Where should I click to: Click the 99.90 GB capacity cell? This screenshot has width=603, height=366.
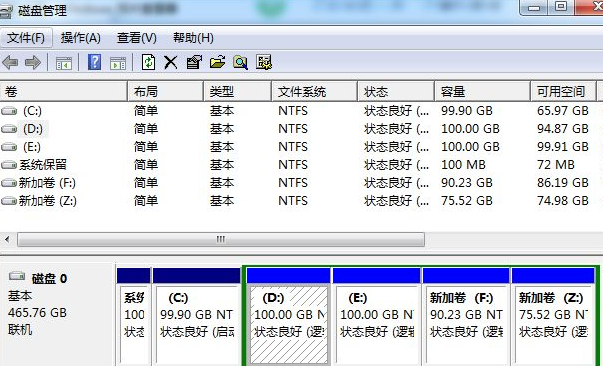[x=467, y=111]
